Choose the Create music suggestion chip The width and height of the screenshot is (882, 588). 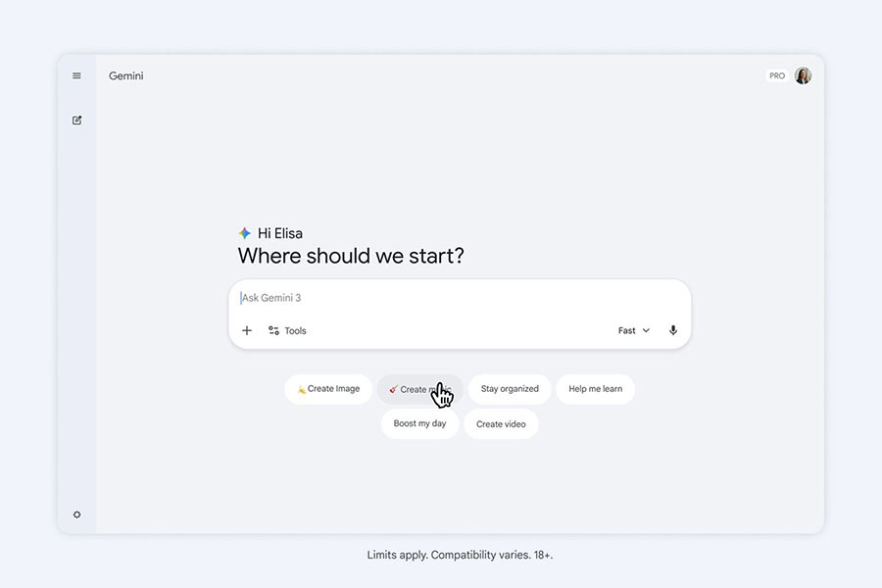click(x=420, y=389)
